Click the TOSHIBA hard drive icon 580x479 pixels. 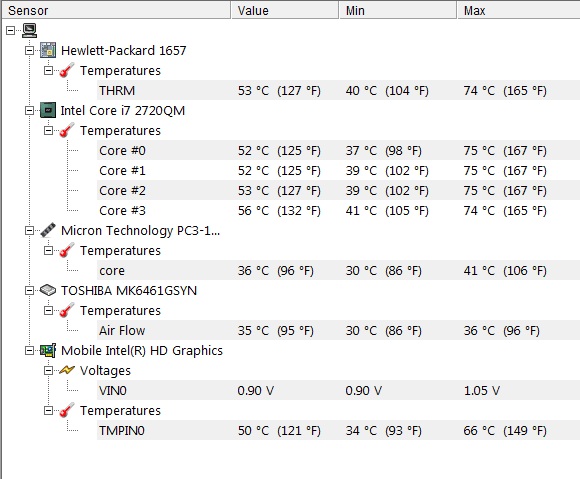[48, 290]
